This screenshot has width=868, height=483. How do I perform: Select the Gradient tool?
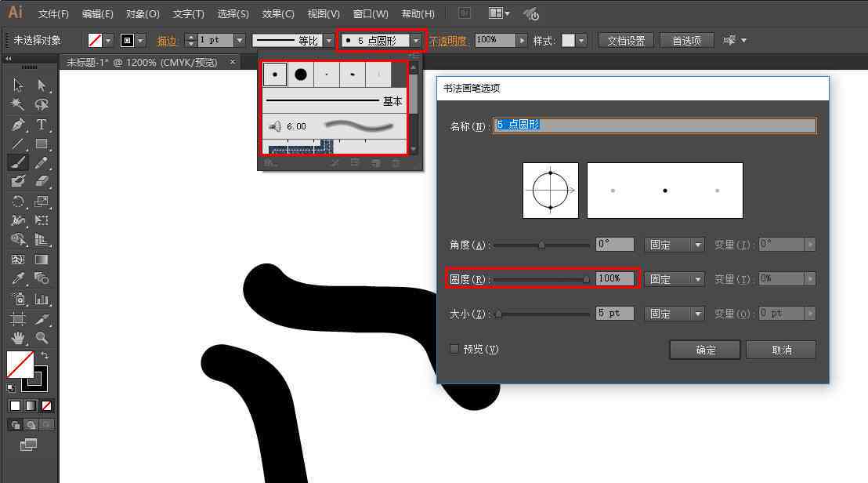point(42,260)
